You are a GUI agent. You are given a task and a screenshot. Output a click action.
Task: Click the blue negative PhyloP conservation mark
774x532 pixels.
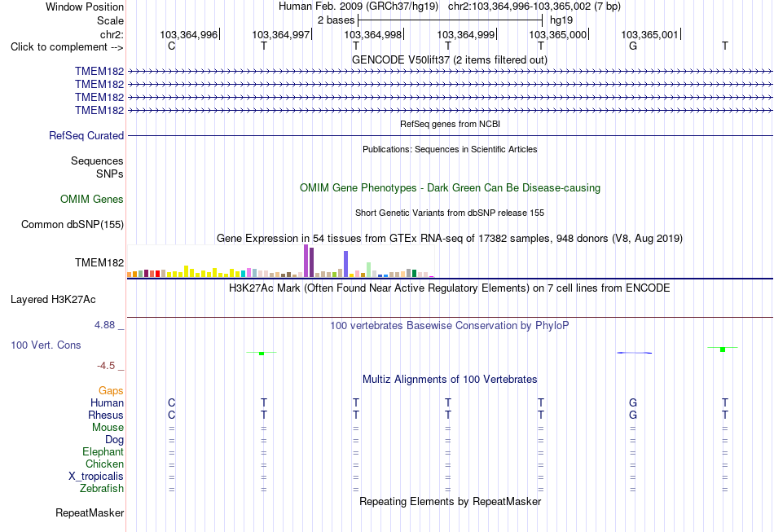[x=635, y=353]
